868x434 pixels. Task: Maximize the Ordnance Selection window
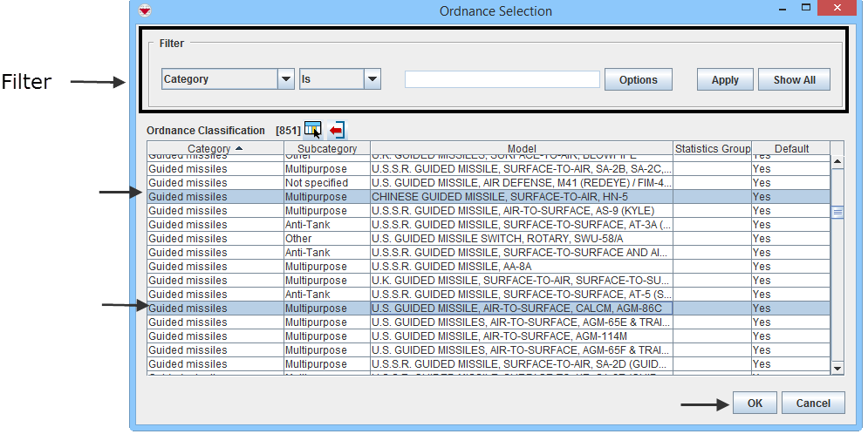point(807,10)
